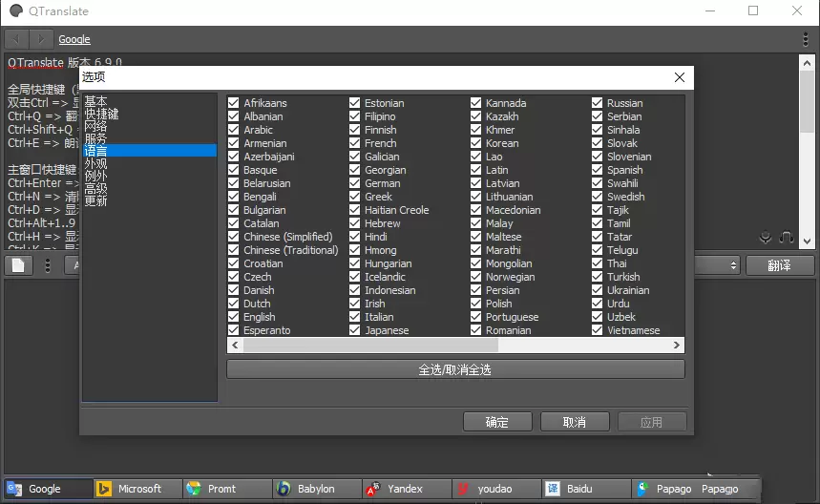Click the microphone speech input icon
The height and width of the screenshot is (504, 820).
[x=765, y=238]
